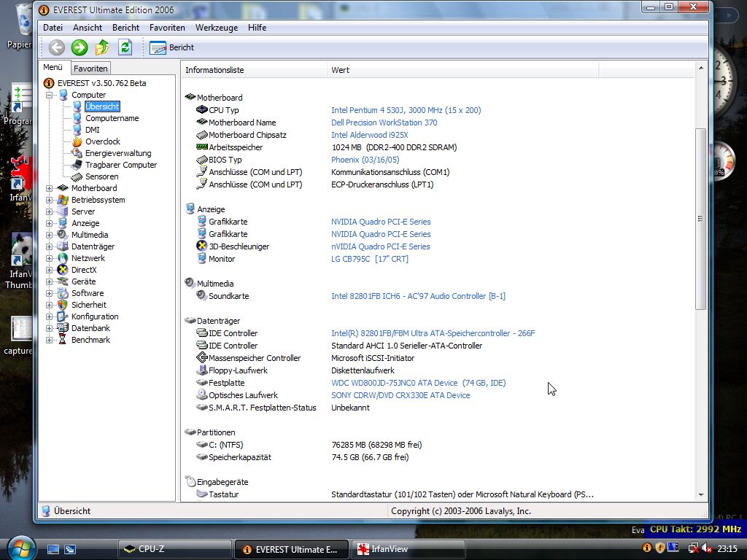Click the scrollbar down arrow
747x560 pixels.
click(701, 495)
